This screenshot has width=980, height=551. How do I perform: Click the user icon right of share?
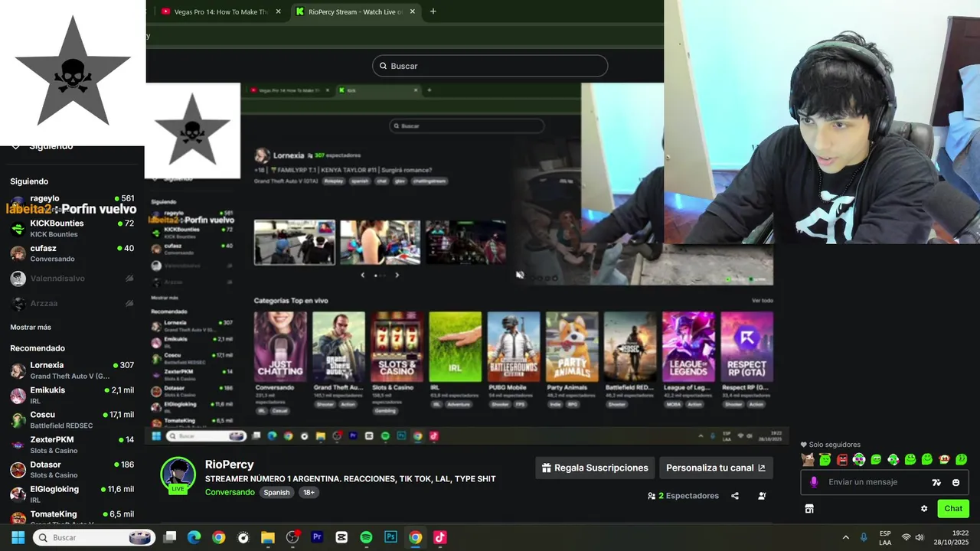click(762, 496)
